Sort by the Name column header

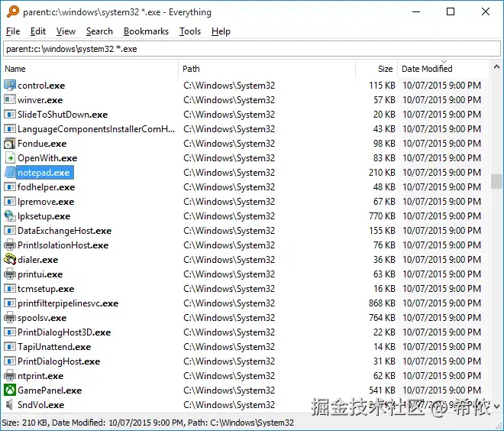(90, 69)
